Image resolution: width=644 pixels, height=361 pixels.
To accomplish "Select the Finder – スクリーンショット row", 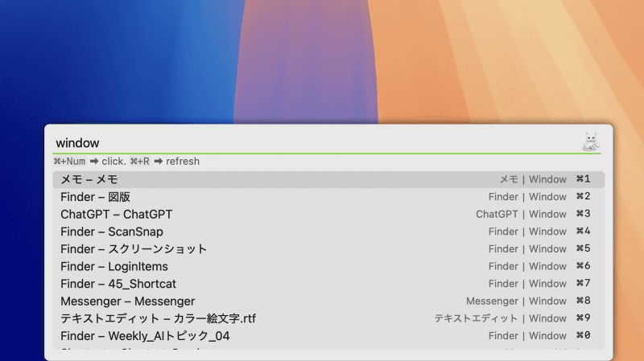I will click(x=328, y=249).
